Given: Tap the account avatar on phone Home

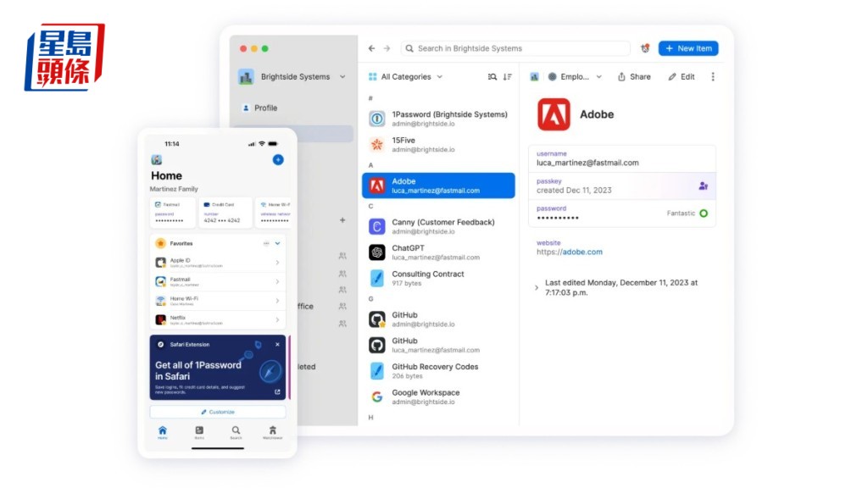Looking at the screenshot, I should tap(157, 160).
